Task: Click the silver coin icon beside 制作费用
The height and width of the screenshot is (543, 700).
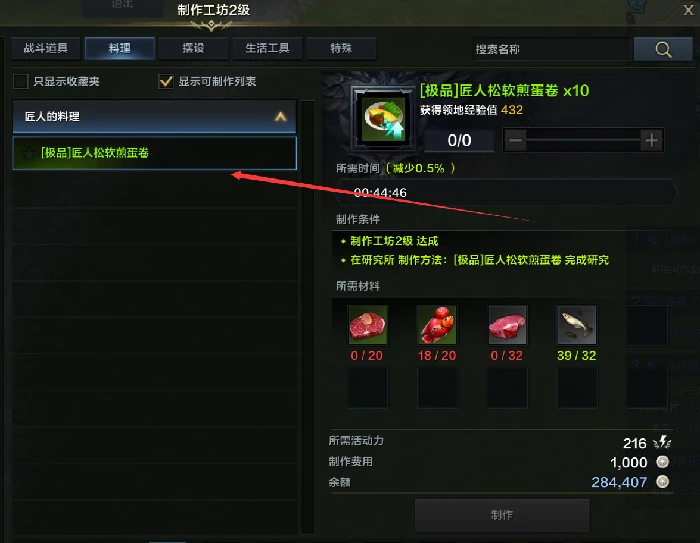Action: 662,462
